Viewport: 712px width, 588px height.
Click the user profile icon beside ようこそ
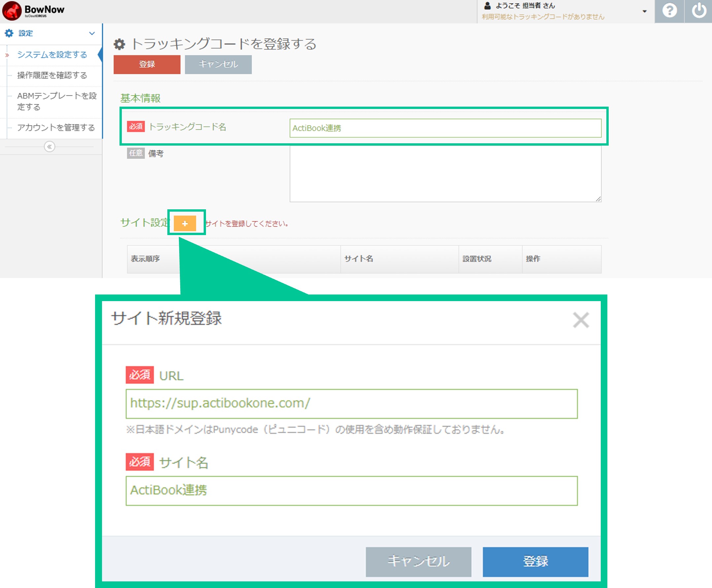pos(488,6)
